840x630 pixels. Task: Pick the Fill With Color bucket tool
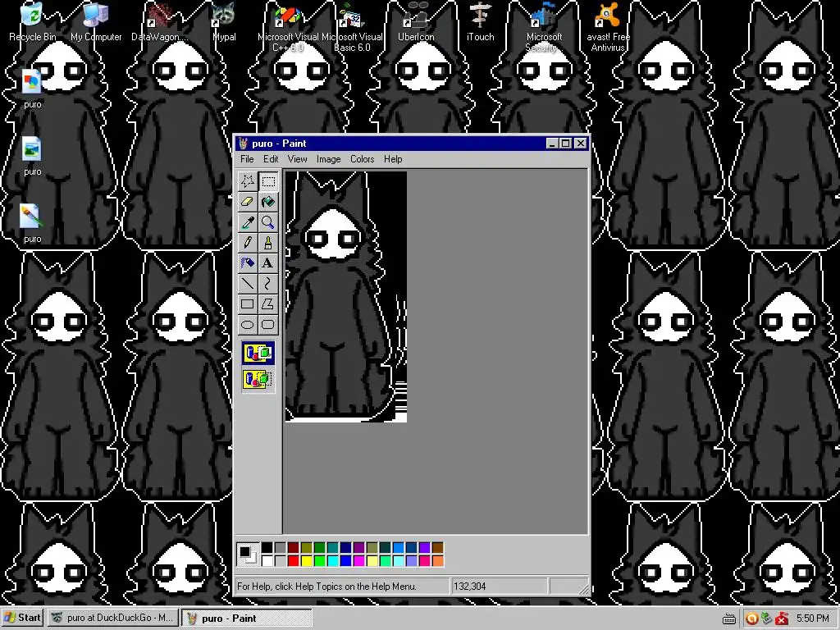(x=268, y=202)
